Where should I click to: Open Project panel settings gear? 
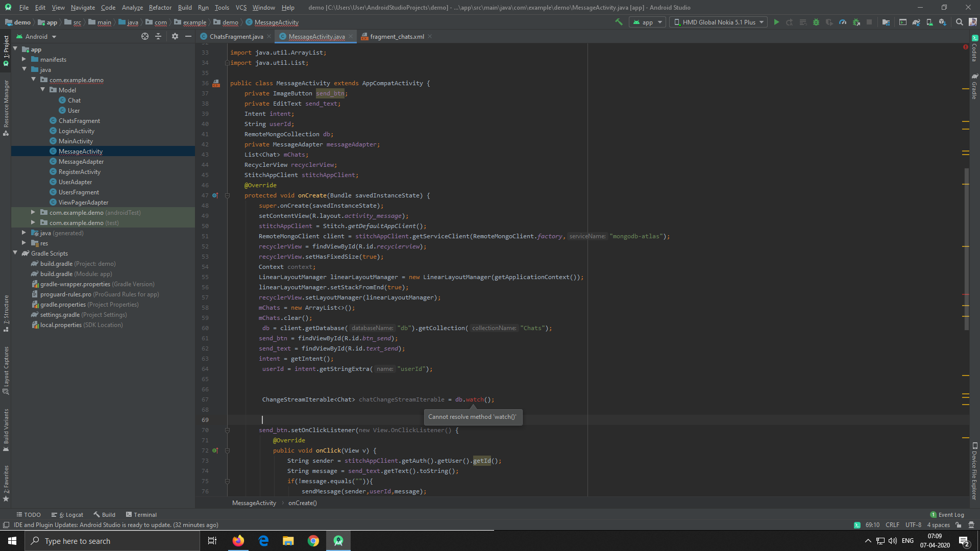point(175,36)
